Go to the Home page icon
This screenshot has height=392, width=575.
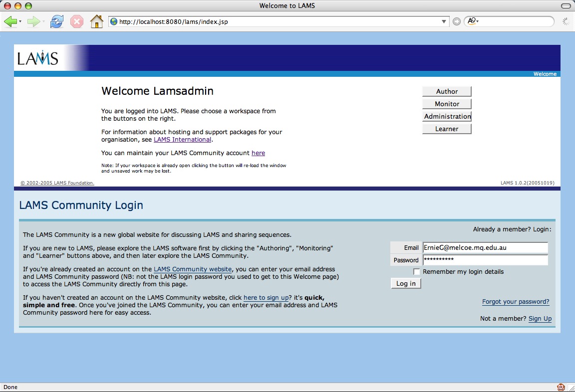coord(96,22)
